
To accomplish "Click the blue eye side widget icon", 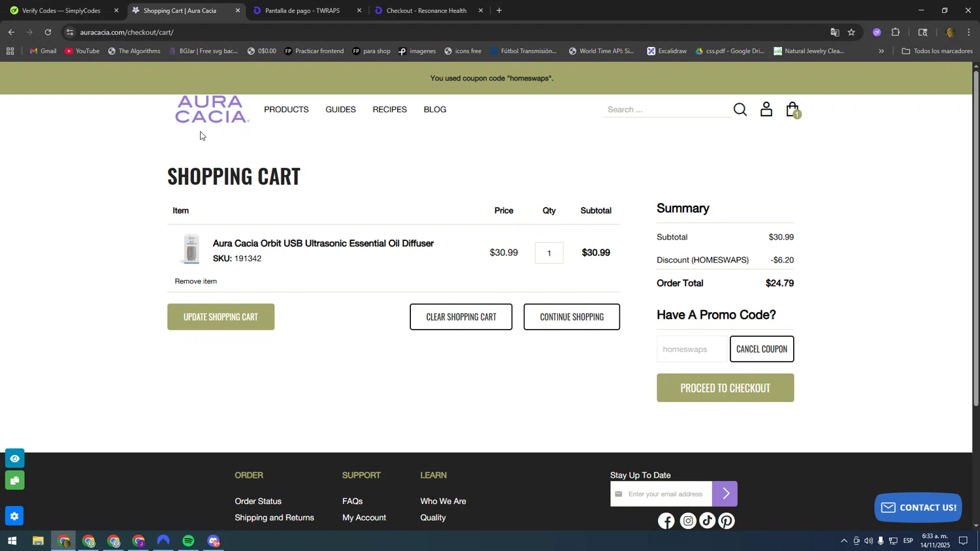I will tap(14, 458).
